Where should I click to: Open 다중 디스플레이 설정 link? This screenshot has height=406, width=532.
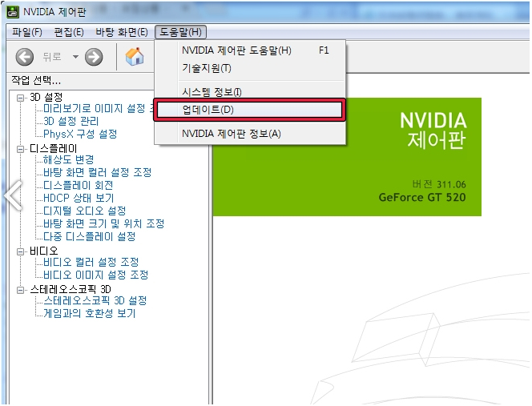(89, 237)
